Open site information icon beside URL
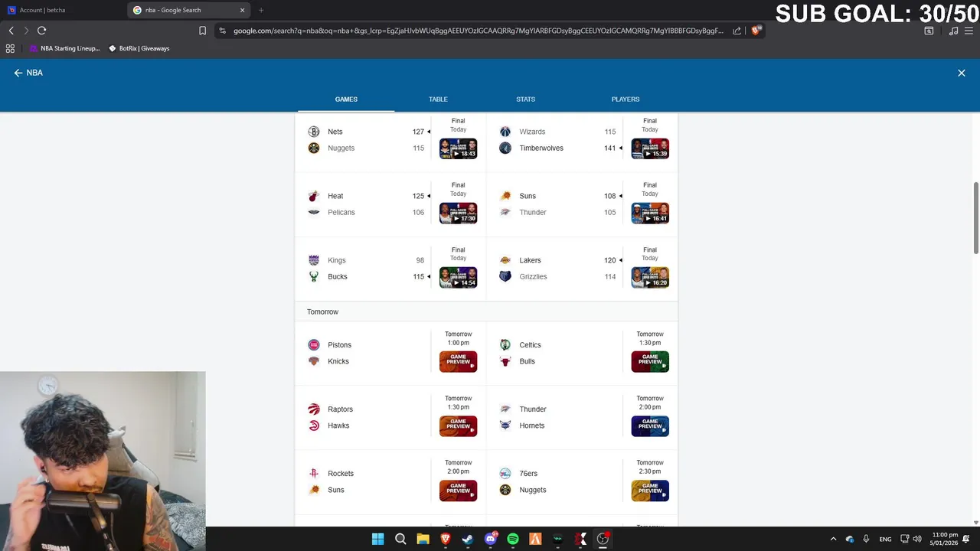 click(x=222, y=31)
